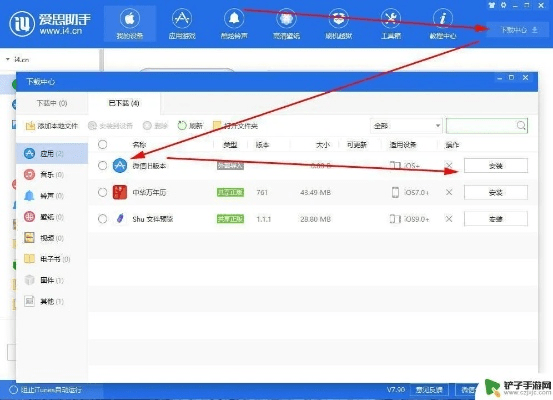The width and height of the screenshot is (553, 400).
Task: Open the 高清壁纸 wallpaper section icon
Action: pos(286,18)
